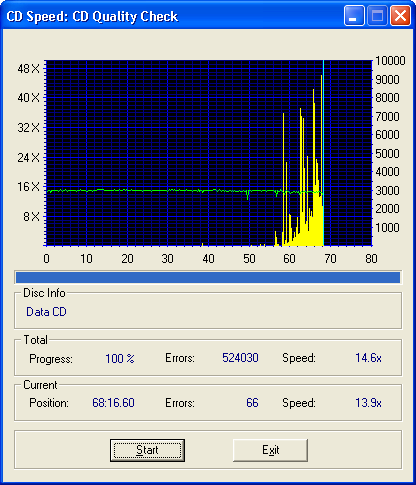
Task: Click the blue scan progress bar
Action: click(208, 277)
